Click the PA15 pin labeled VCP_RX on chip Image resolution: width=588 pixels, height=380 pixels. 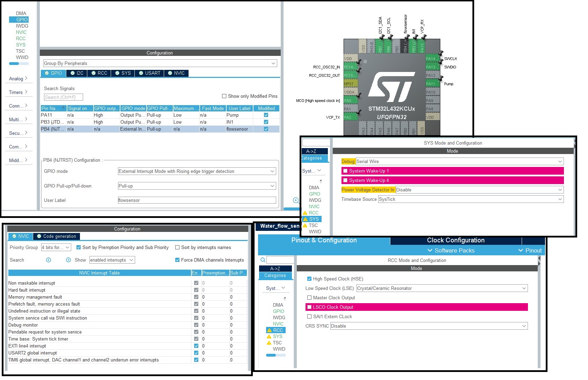click(422, 46)
